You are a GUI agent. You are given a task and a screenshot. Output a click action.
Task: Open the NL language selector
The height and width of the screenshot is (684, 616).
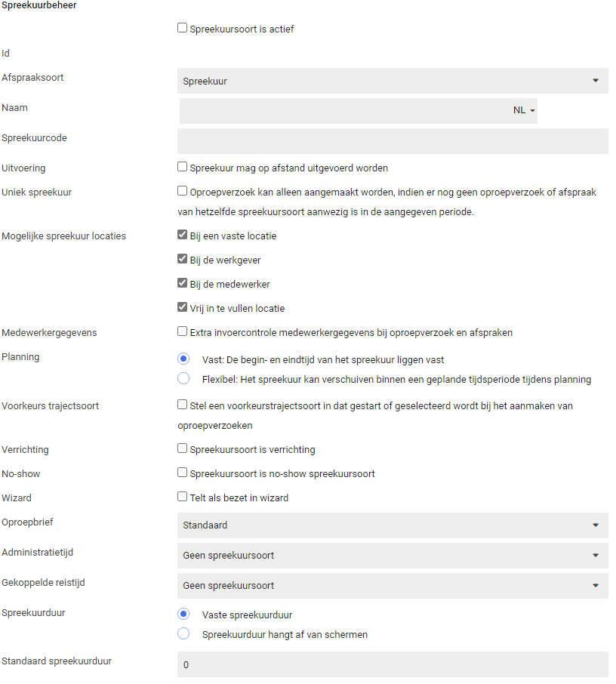tap(524, 111)
